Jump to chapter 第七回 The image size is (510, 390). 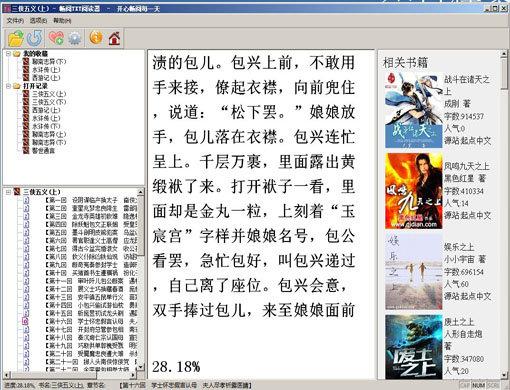[x=91, y=249]
